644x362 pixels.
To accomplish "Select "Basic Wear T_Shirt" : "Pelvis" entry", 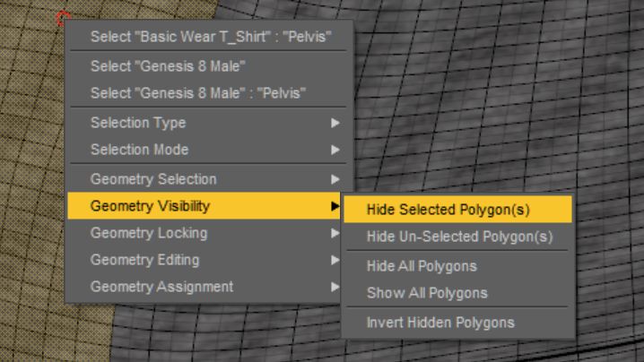I will 211,37.
